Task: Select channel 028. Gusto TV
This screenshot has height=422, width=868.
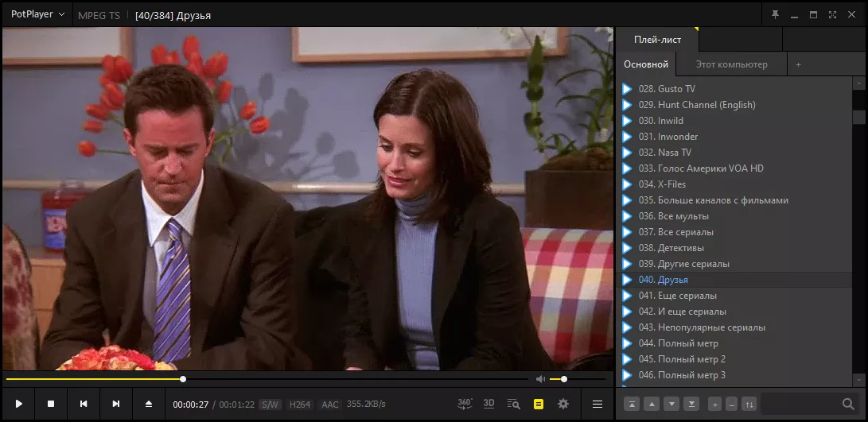Action: (734, 88)
